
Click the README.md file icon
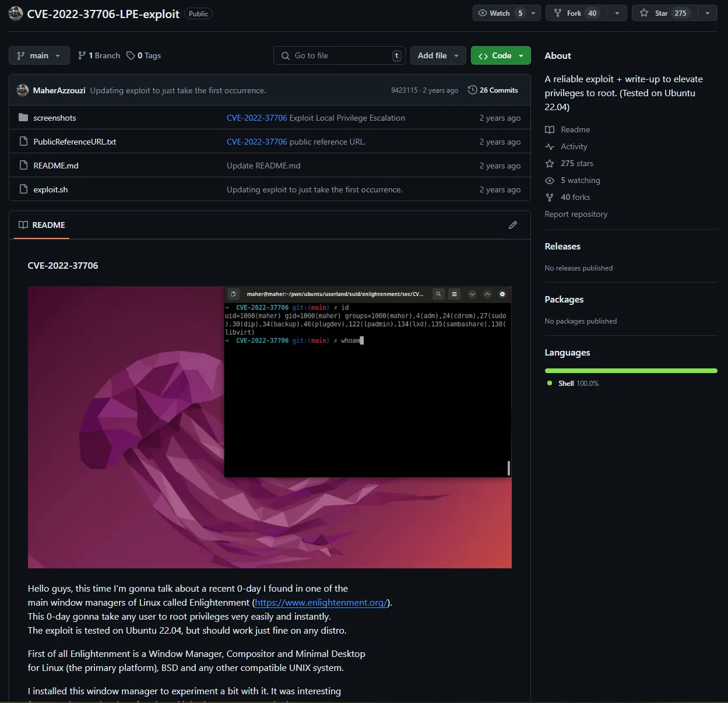pyautogui.click(x=23, y=166)
